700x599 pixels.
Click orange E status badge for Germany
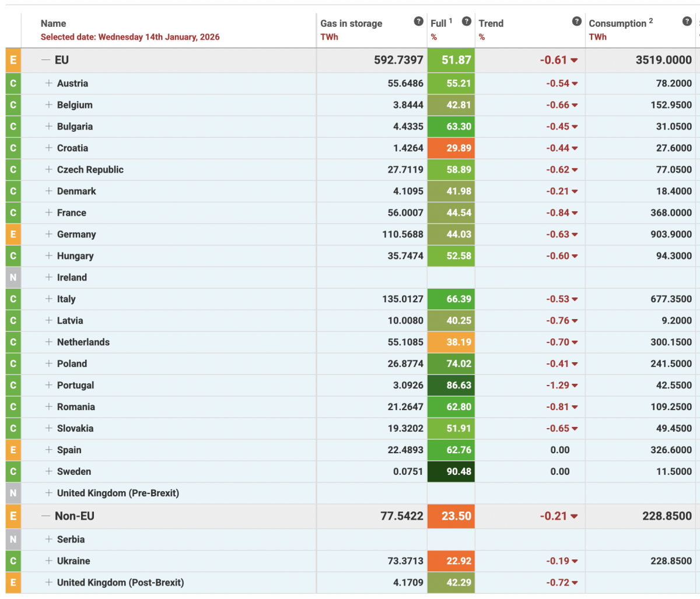13,234
